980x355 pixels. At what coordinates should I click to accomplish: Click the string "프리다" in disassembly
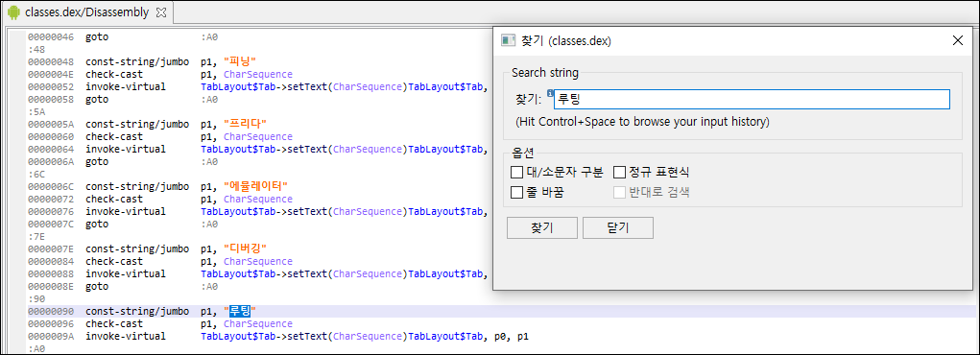[245, 124]
